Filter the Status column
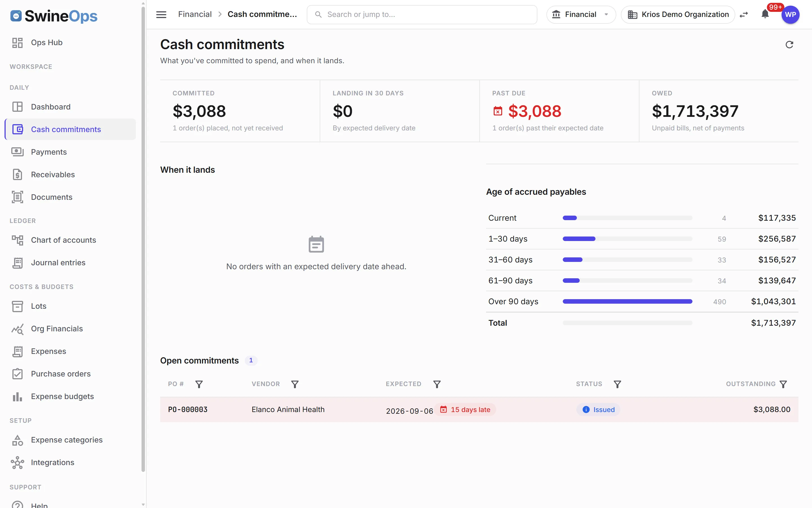Image resolution: width=812 pixels, height=508 pixels. [x=617, y=384]
